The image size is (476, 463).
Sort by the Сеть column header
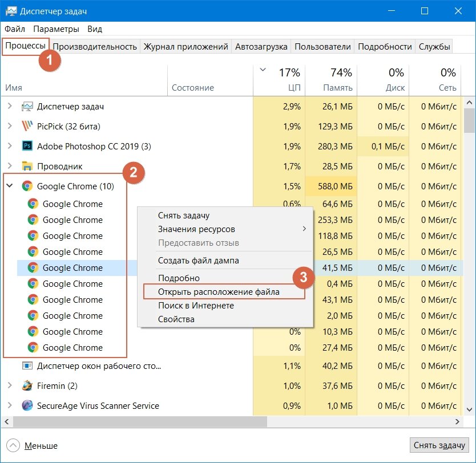coord(435,80)
